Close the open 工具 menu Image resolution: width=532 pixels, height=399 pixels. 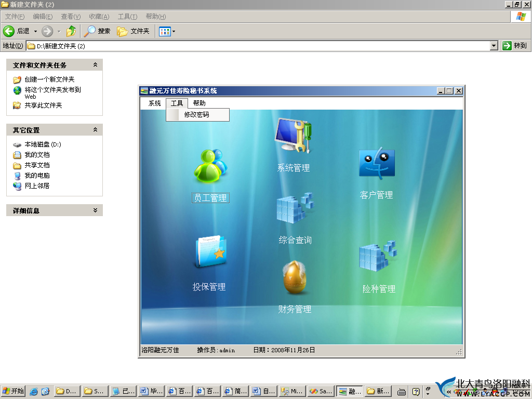(177, 103)
